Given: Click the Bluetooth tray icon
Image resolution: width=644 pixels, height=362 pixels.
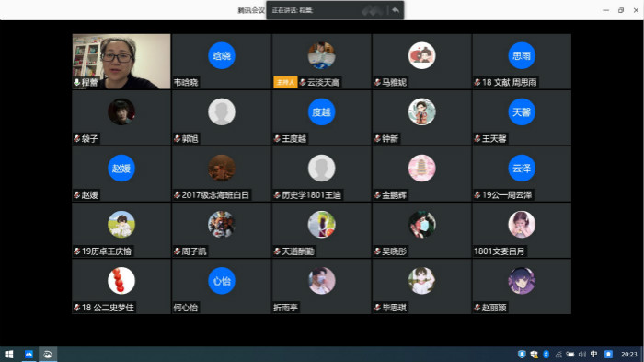Looking at the screenshot, I should pyautogui.click(x=546, y=355).
